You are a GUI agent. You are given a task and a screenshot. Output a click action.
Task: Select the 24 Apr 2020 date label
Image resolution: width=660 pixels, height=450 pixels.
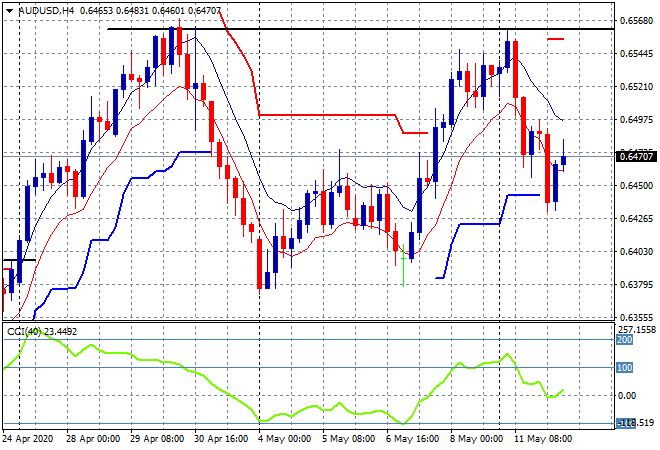coord(28,439)
